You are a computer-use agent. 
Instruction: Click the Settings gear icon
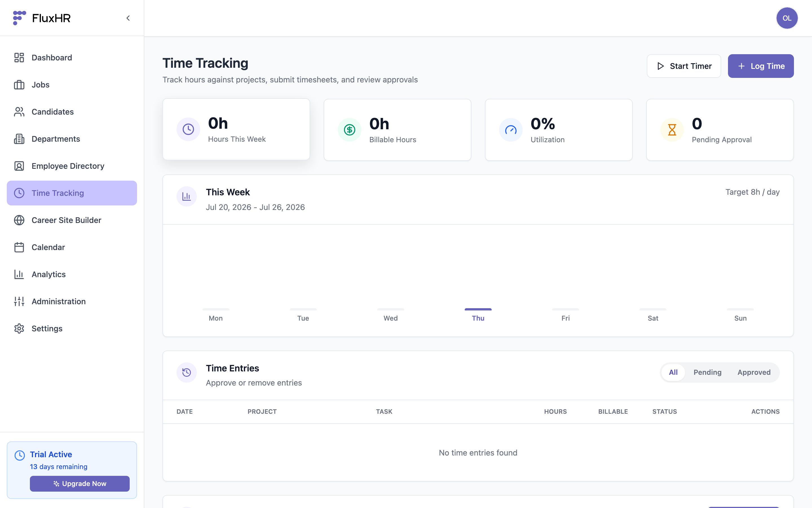pyautogui.click(x=19, y=329)
